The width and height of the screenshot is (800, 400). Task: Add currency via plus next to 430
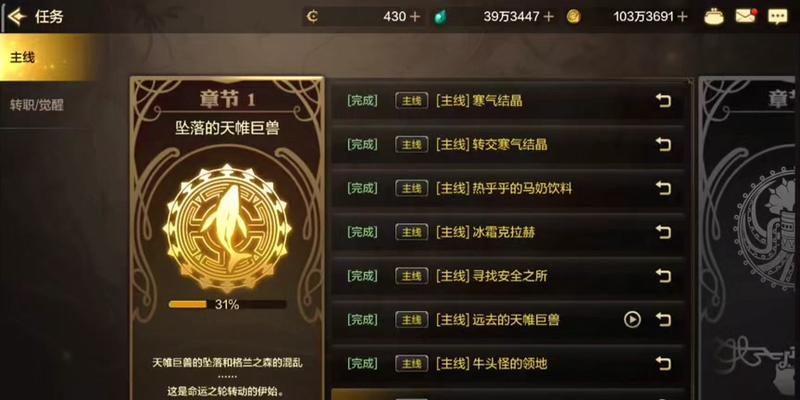tap(415, 17)
